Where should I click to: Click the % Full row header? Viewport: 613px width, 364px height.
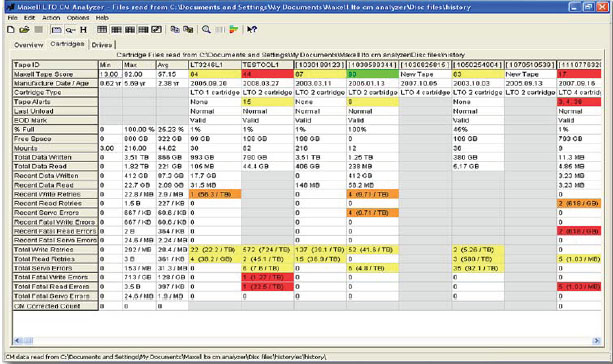[55, 129]
